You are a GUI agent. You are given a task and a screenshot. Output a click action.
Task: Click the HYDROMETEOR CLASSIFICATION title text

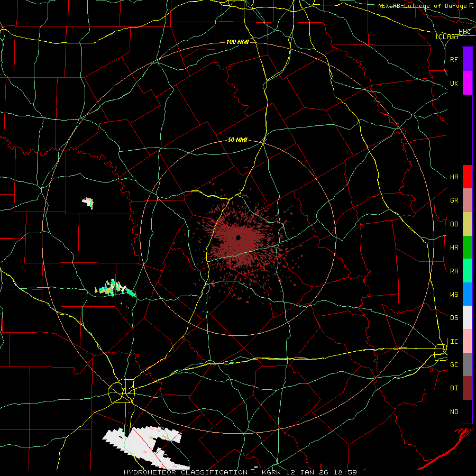tap(186, 472)
